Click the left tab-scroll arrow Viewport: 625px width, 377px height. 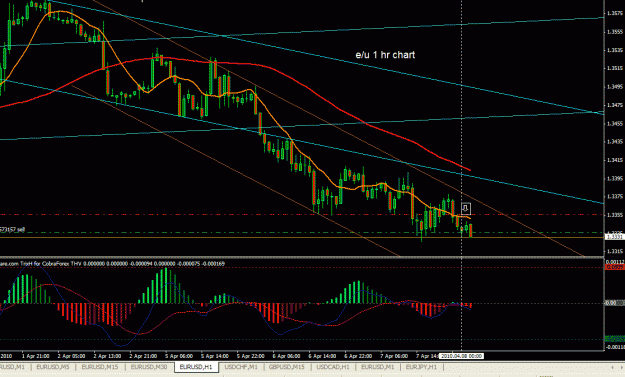pos(613,367)
